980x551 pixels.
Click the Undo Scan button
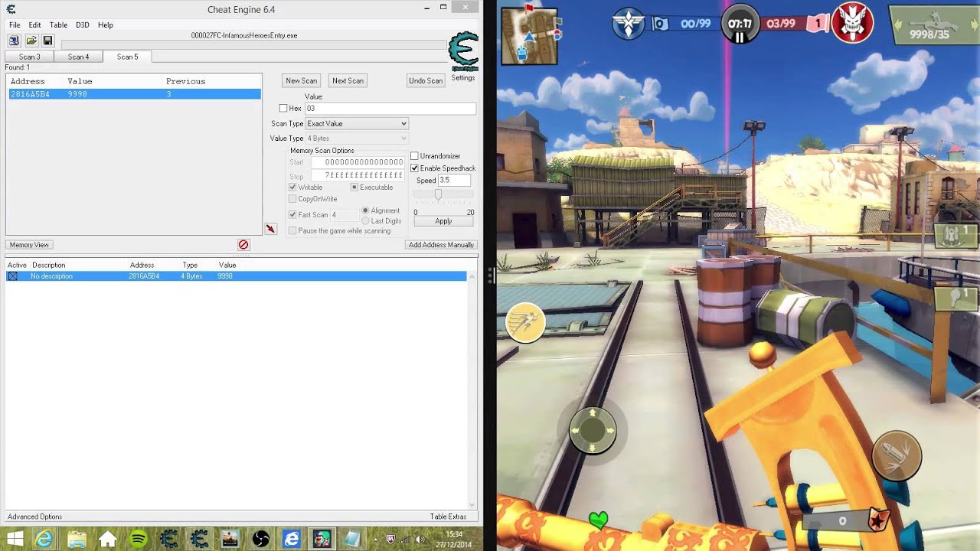[426, 81]
